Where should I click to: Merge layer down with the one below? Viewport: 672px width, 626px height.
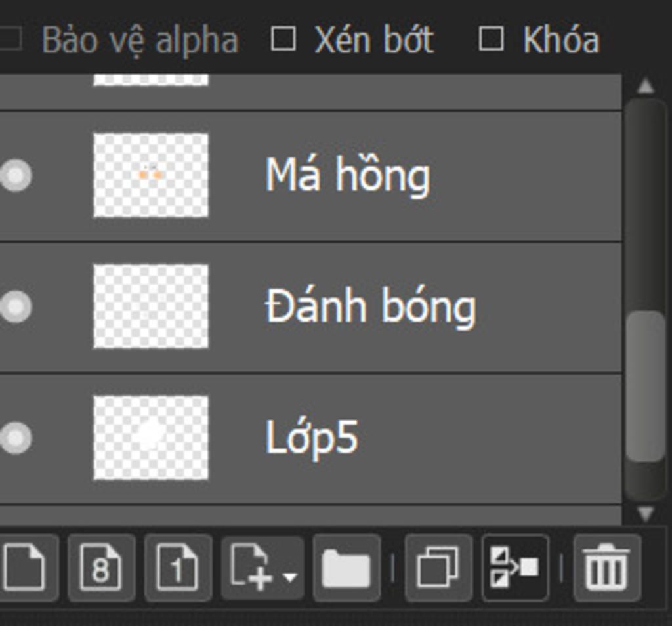514,568
